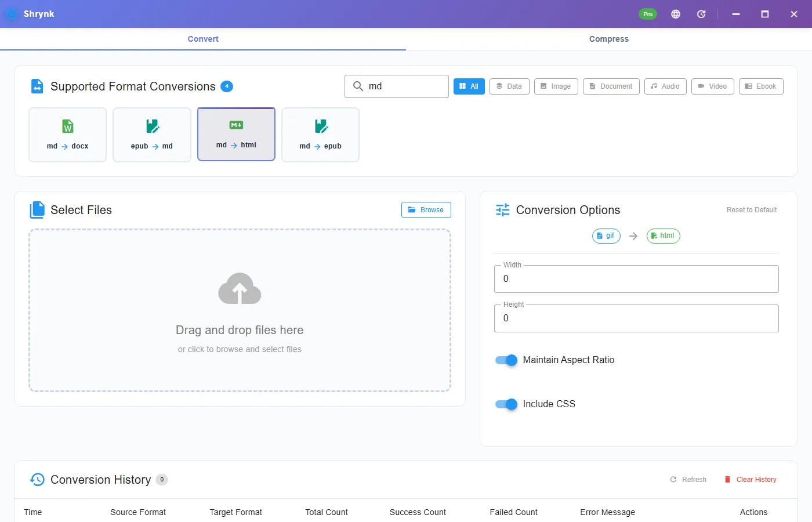Filter formats by Data
The height and width of the screenshot is (522, 812).
point(509,86)
